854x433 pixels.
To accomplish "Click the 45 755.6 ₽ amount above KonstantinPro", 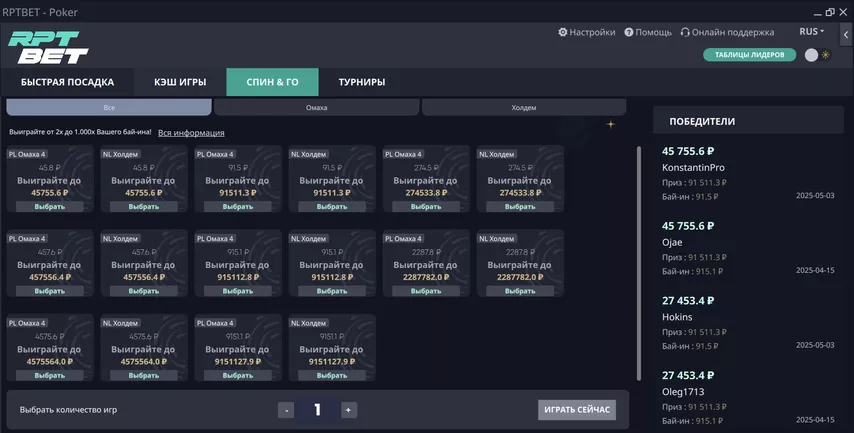I will point(688,151).
